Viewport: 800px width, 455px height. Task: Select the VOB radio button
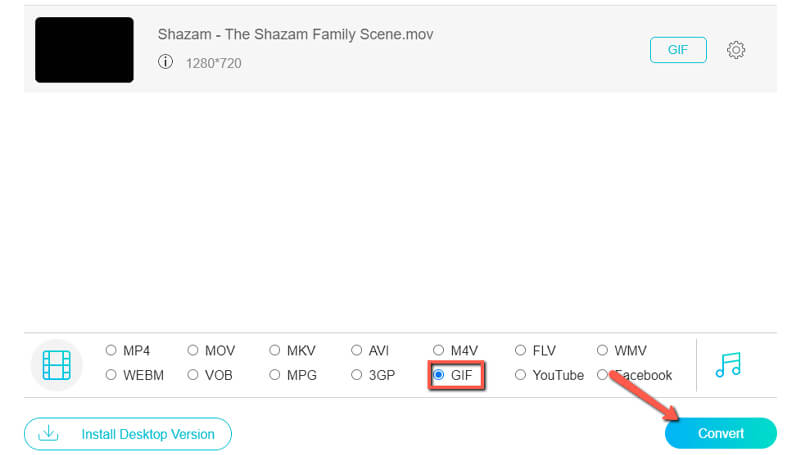(193, 375)
